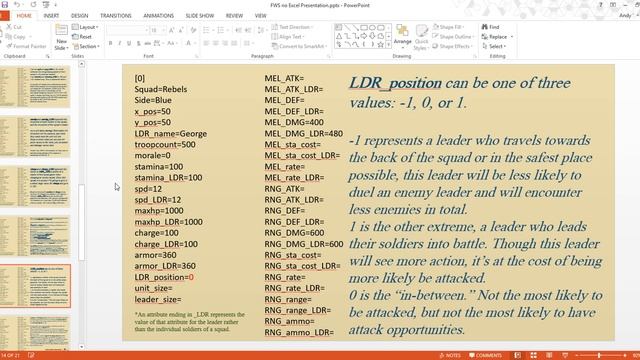Click the LDR_position=0 line on slide
This screenshot has height=360, width=640.
[164, 277]
